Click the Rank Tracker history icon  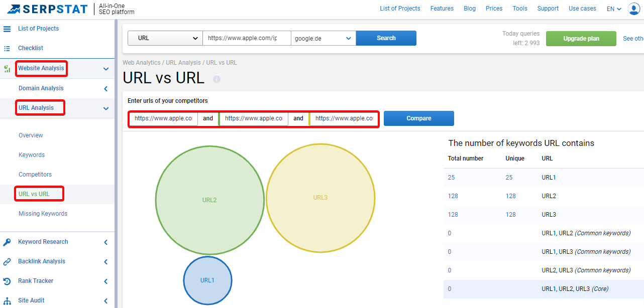point(7,281)
